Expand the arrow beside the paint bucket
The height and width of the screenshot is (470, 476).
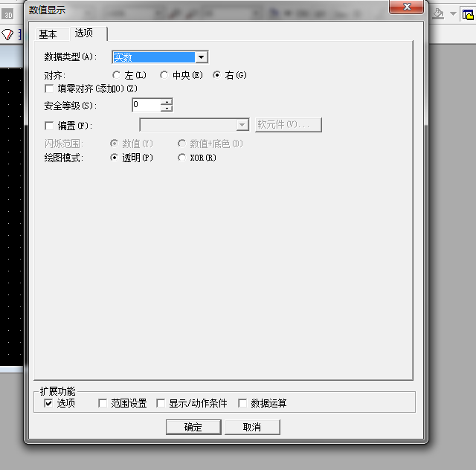453,13
